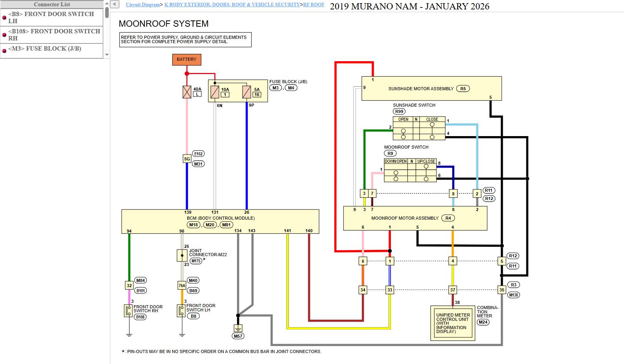The width and height of the screenshot is (624, 364).
Task: Click the red dot beside B8 Front Door Switch LH
Action: pos(4,18)
